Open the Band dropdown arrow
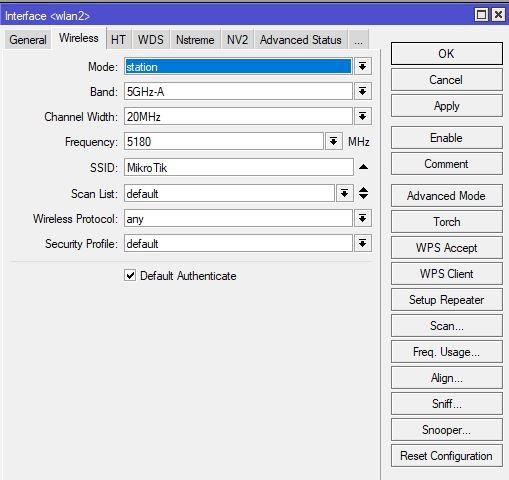The height and width of the screenshot is (480, 509). pos(363,91)
